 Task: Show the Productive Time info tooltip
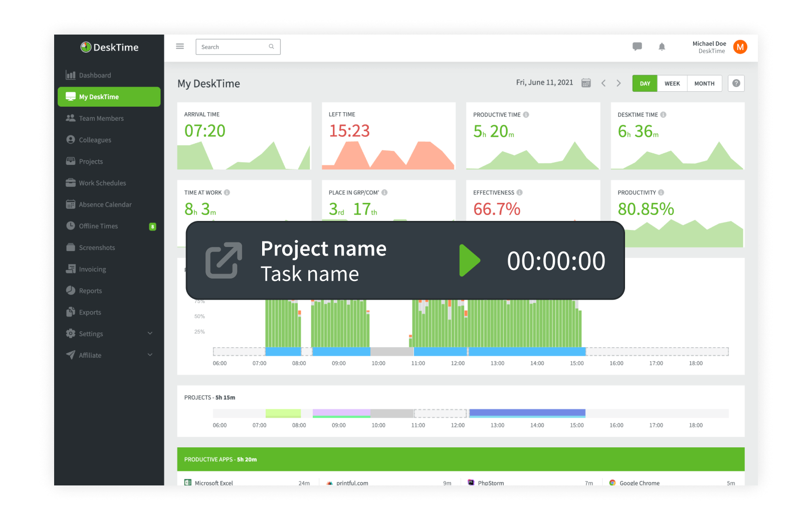(525, 114)
